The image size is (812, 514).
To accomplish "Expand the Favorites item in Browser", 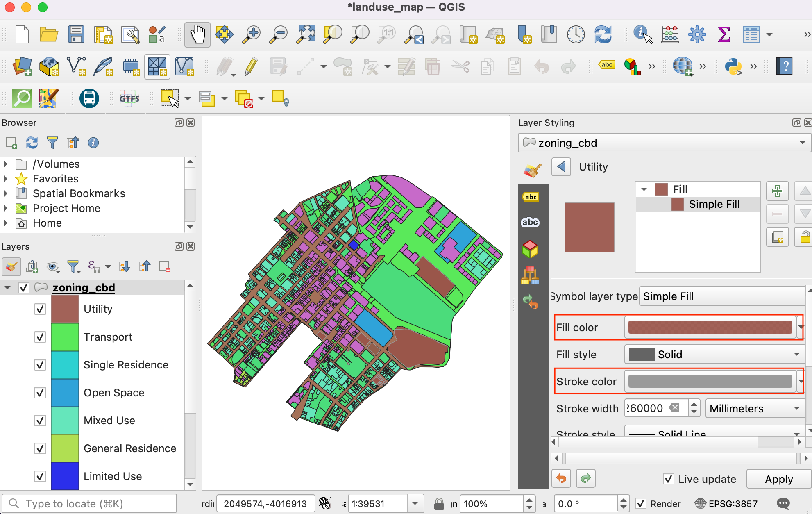I will 6,179.
